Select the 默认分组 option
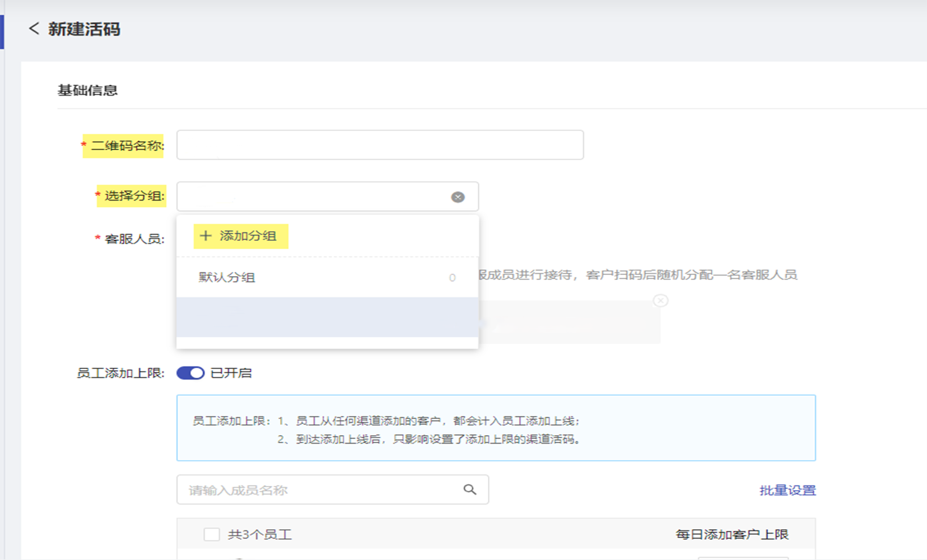This screenshot has width=927, height=560. click(x=328, y=277)
